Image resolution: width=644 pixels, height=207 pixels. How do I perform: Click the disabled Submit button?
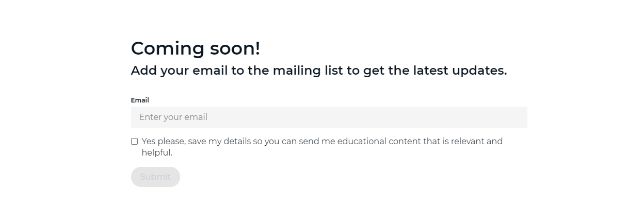pyautogui.click(x=155, y=177)
